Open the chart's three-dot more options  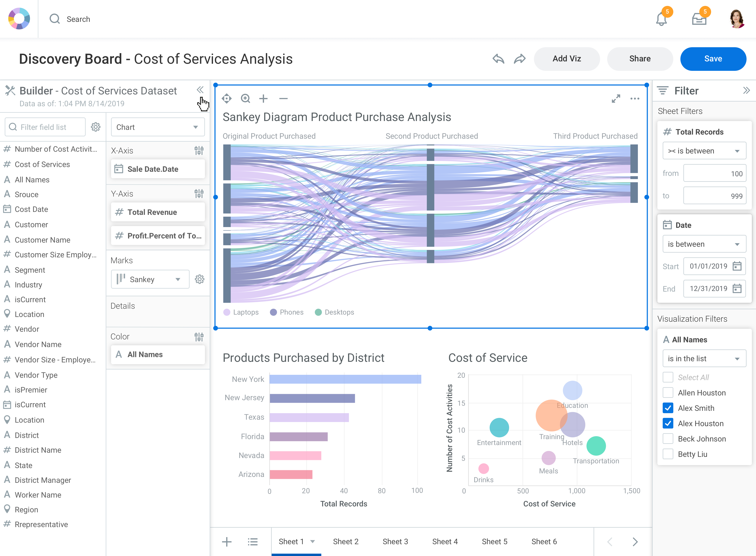click(635, 99)
